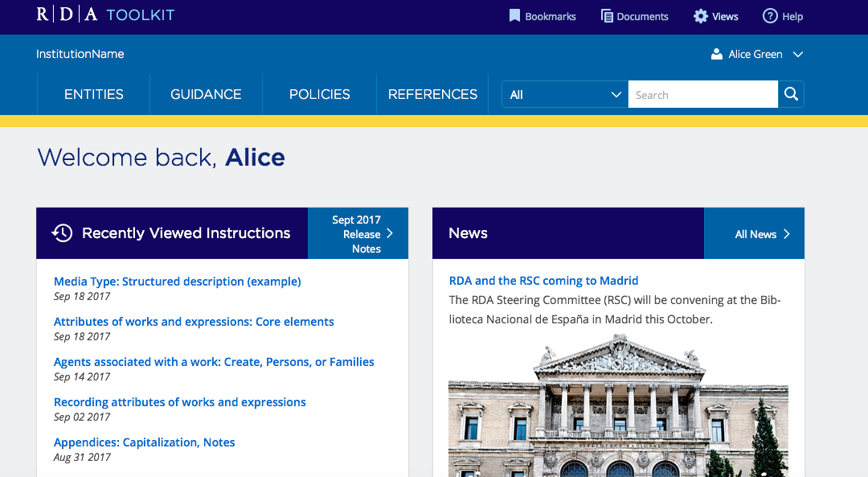This screenshot has width=868, height=477.
Task: Read the RDA and RSC coming to Madrid article
Action: coord(543,280)
